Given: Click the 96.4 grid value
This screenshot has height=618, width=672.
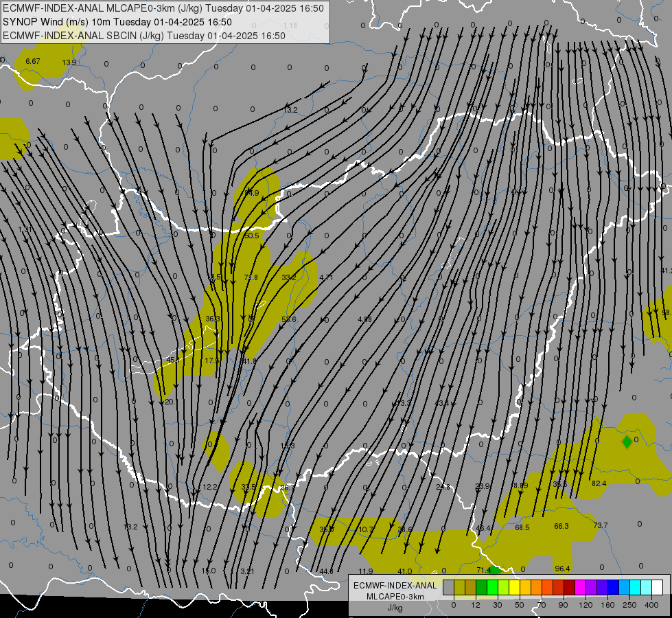Looking at the screenshot, I should pos(562,569).
